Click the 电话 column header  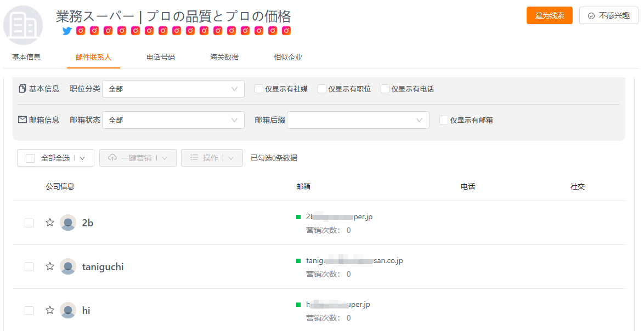[x=468, y=187]
